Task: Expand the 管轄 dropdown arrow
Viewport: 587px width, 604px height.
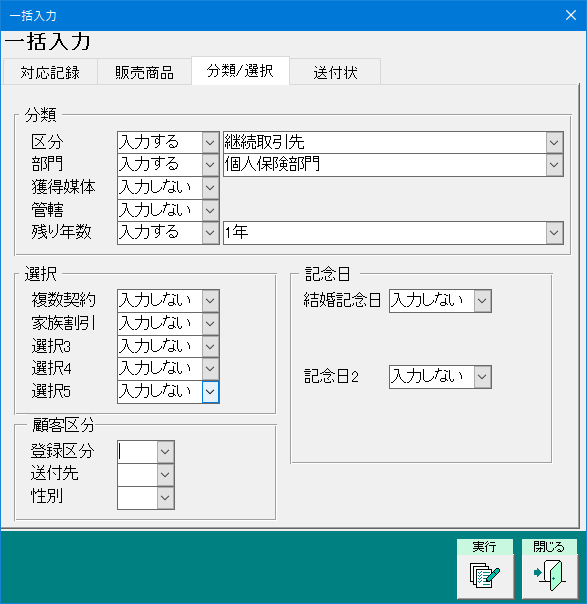Action: pos(210,210)
